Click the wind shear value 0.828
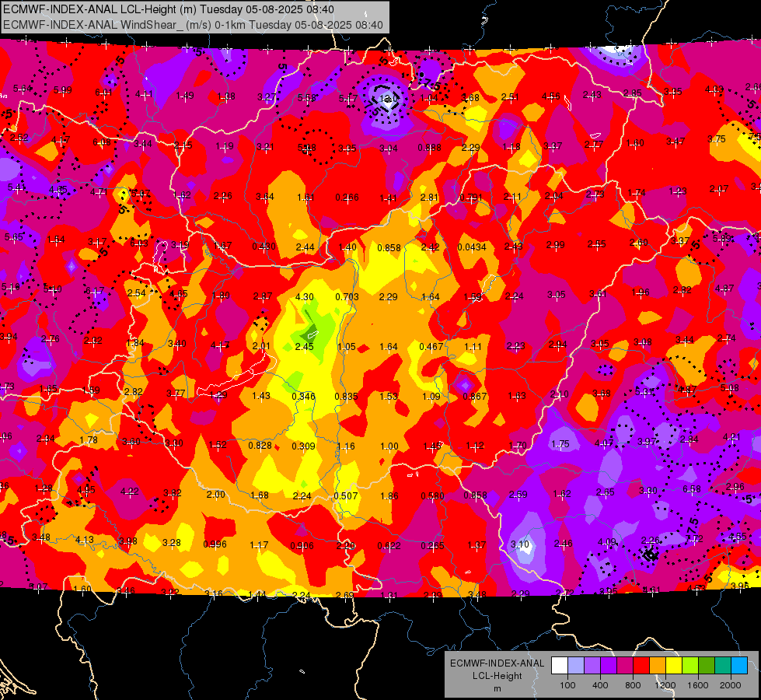Viewport: 761px width, 700px height. coord(260,446)
